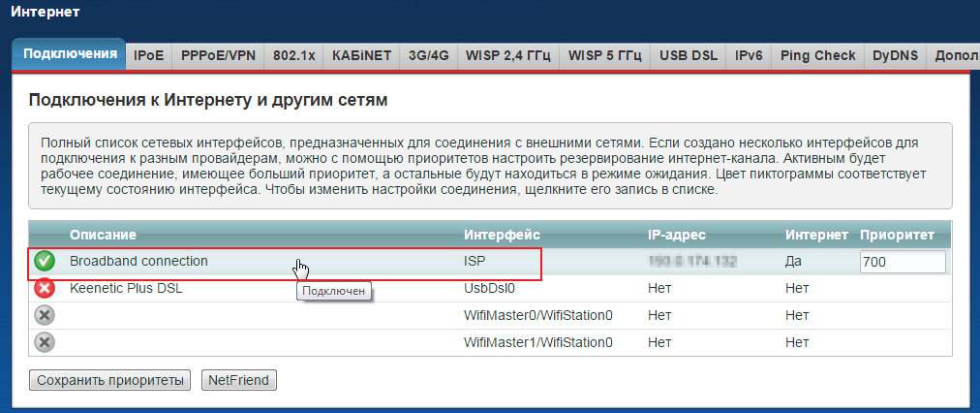This screenshot has height=413, width=980.
Task: Click the UsbDsl0 interface cell
Action: [x=489, y=289]
